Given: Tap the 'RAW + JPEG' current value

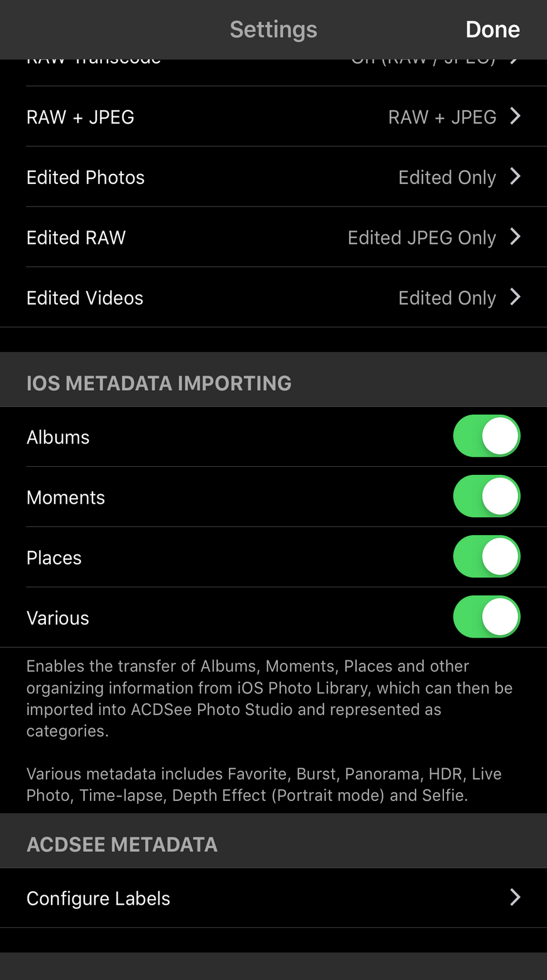Looking at the screenshot, I should tap(442, 117).
